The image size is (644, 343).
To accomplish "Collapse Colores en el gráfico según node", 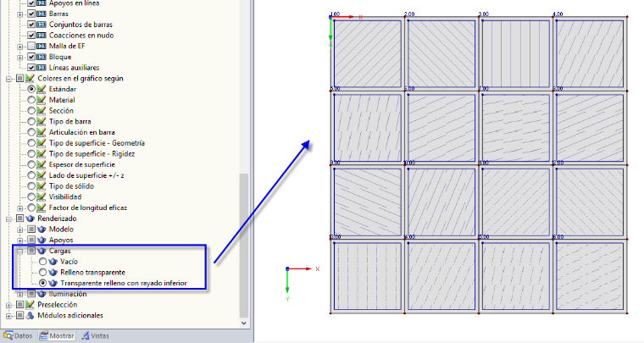I will pos(8,79).
